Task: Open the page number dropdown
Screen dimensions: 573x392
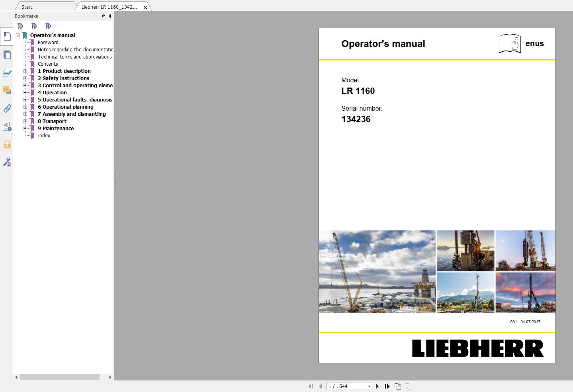Action: click(x=368, y=386)
